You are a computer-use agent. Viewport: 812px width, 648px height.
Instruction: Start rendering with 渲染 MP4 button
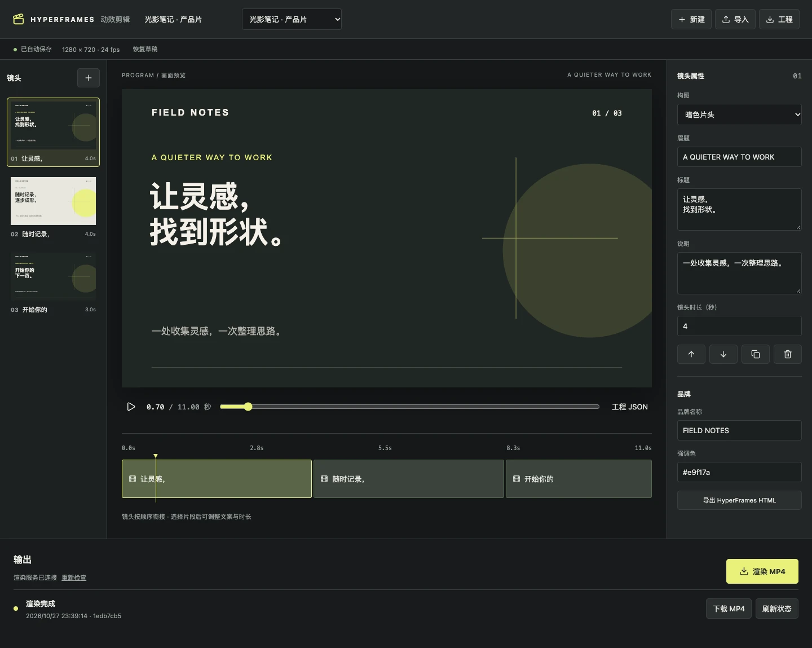(x=762, y=571)
